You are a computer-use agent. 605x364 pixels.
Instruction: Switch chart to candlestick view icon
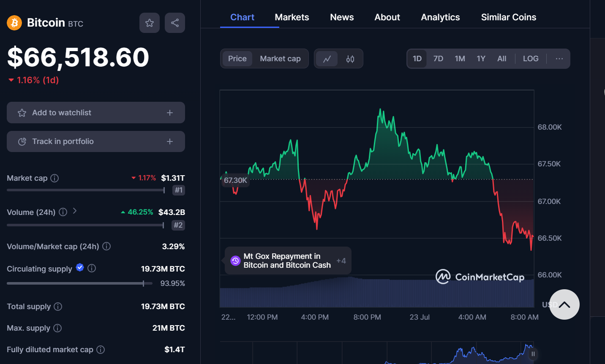(x=350, y=58)
